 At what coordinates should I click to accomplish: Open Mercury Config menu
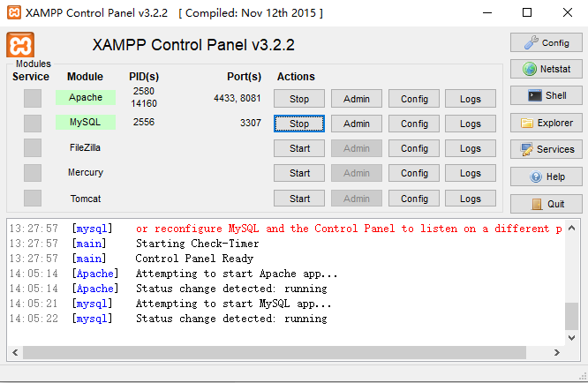[x=414, y=173]
